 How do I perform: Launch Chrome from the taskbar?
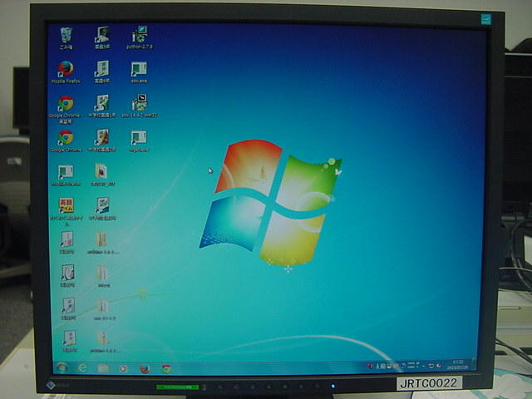(166, 369)
